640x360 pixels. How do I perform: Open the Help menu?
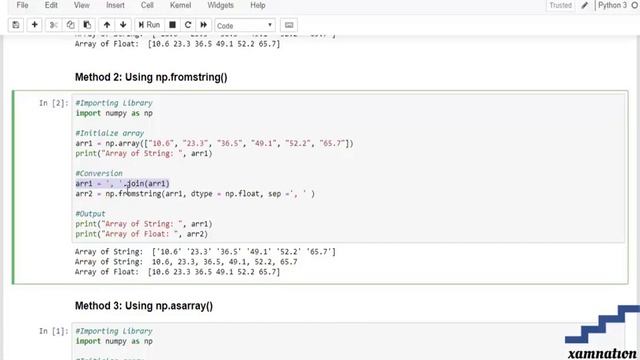(258, 5)
